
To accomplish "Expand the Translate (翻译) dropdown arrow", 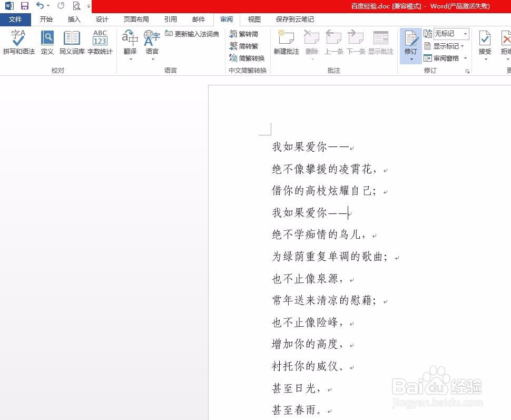I will [x=131, y=60].
